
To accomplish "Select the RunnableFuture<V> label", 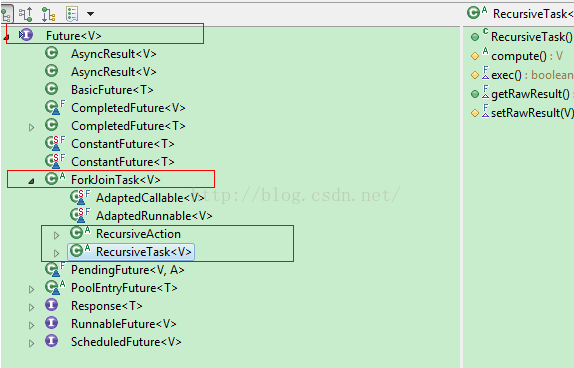I will [x=124, y=324].
